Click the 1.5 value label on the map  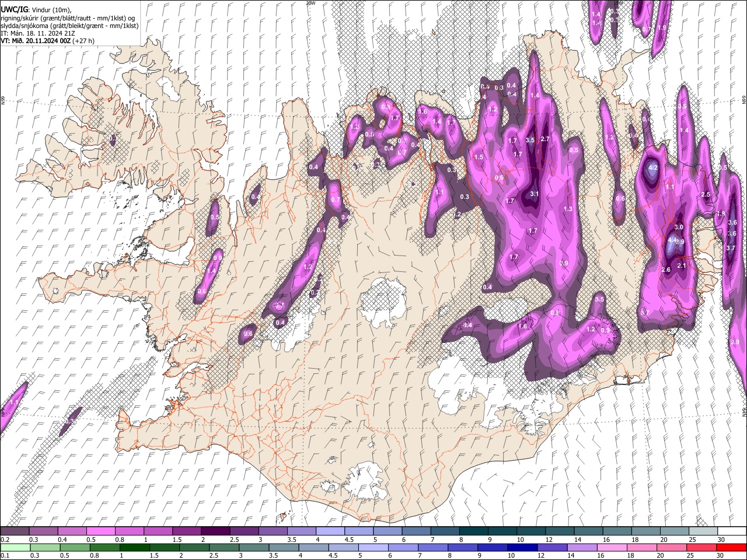point(479,157)
